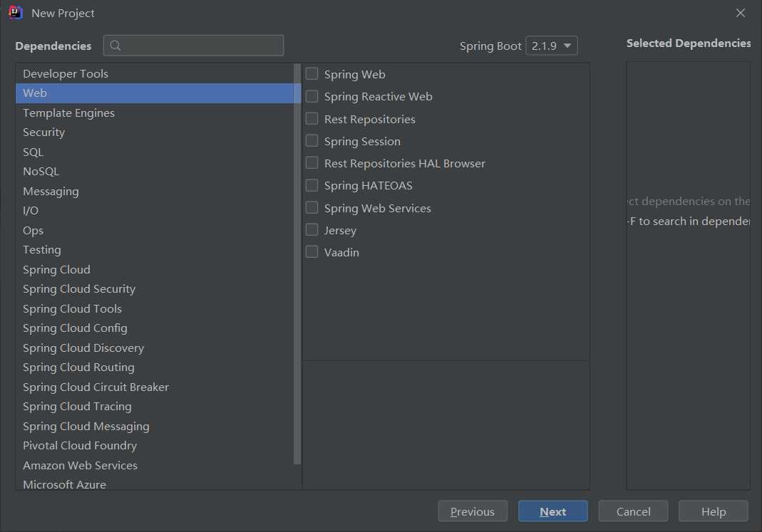
Task: Pick Spring Cloud Config category
Action: point(155,328)
